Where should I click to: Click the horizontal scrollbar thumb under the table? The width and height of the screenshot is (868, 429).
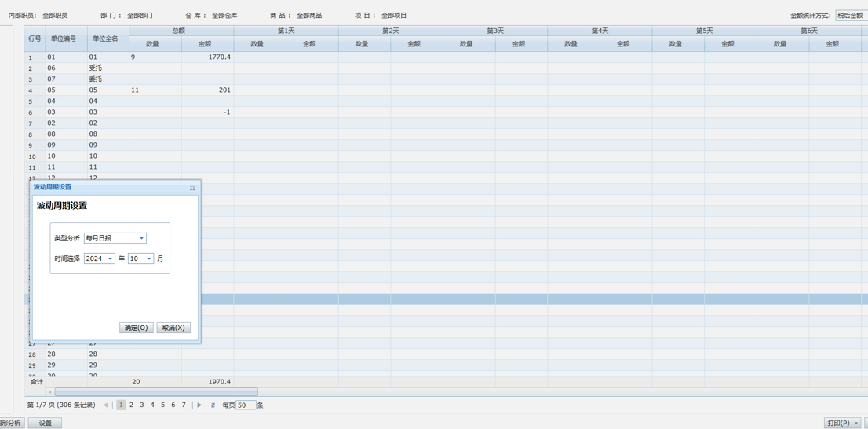tap(155, 391)
